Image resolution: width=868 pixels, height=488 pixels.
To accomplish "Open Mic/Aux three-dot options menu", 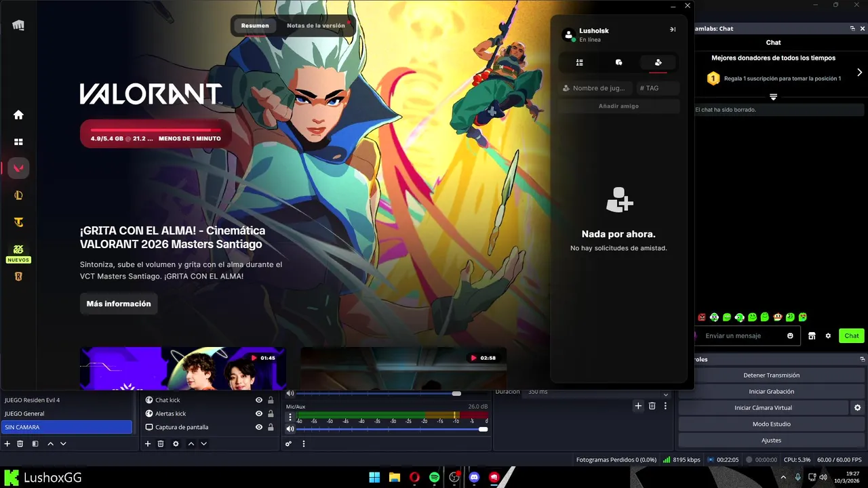I will tap(290, 417).
